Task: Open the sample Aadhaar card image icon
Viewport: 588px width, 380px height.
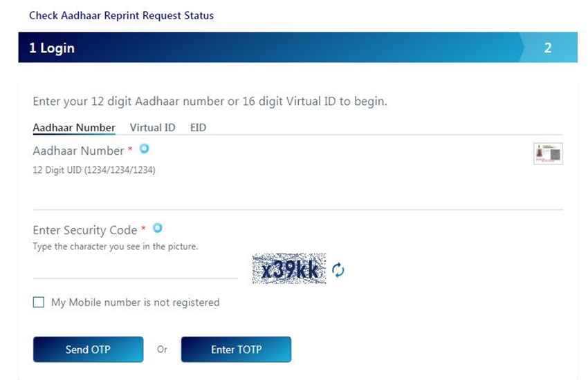Action: (548, 153)
